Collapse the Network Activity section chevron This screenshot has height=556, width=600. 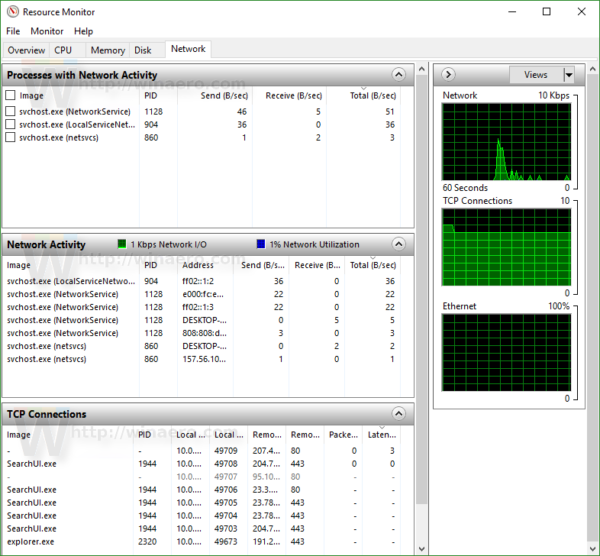pyautogui.click(x=398, y=244)
